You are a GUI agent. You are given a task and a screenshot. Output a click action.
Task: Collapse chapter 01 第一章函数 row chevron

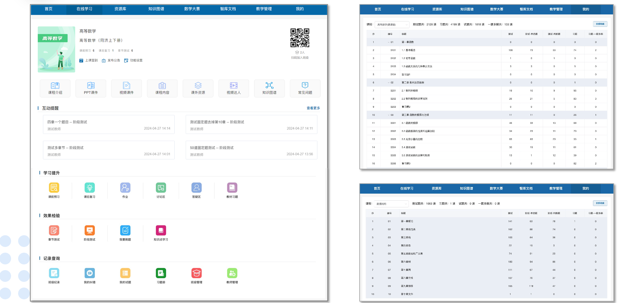point(388,42)
